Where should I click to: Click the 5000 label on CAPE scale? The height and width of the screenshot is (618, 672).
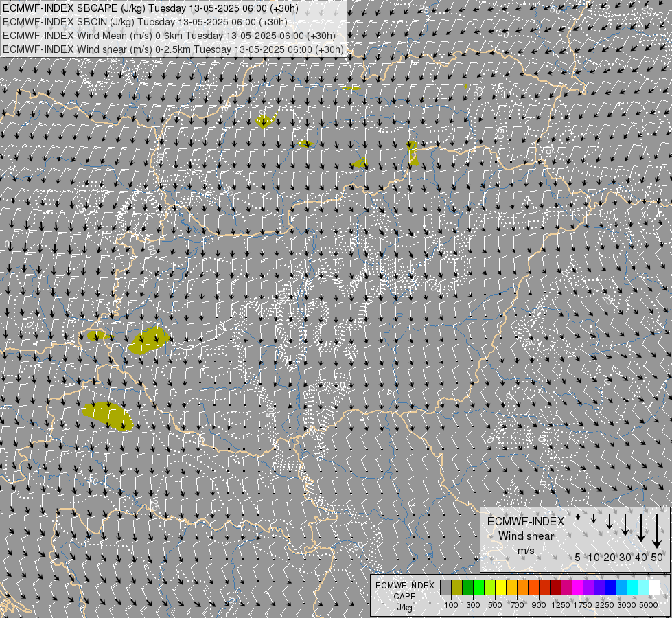point(649,605)
